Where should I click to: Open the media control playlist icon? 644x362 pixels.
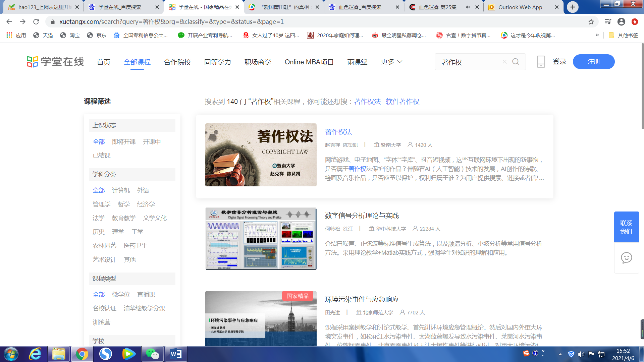click(x=608, y=22)
